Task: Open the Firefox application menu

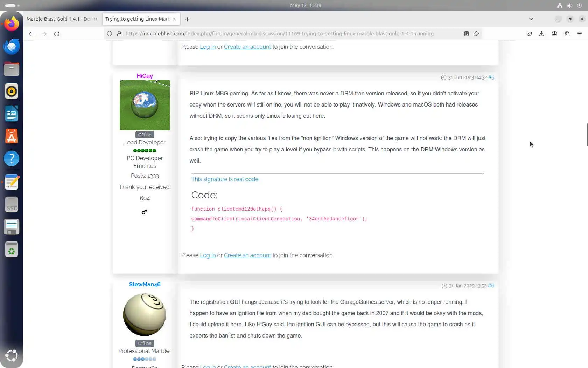Action: pyautogui.click(x=580, y=34)
